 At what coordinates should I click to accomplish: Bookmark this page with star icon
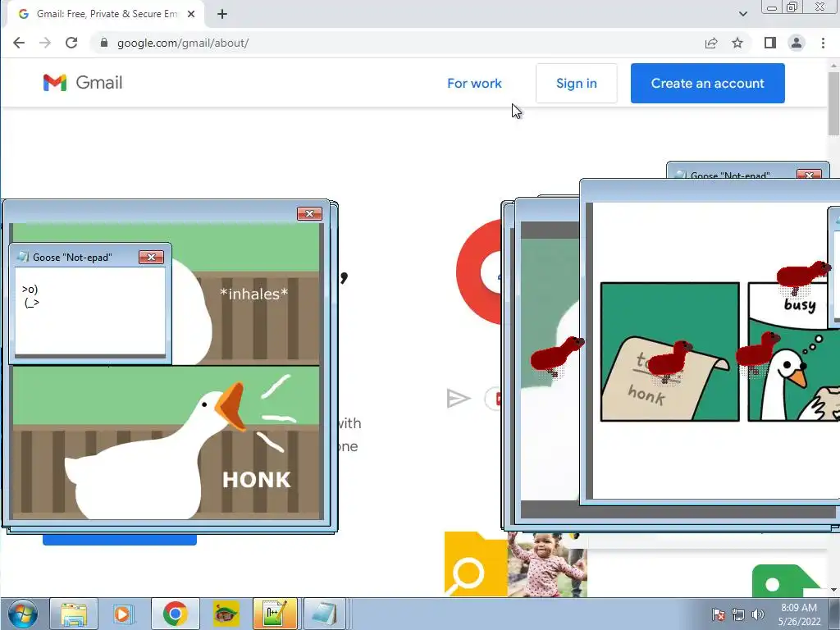click(737, 43)
